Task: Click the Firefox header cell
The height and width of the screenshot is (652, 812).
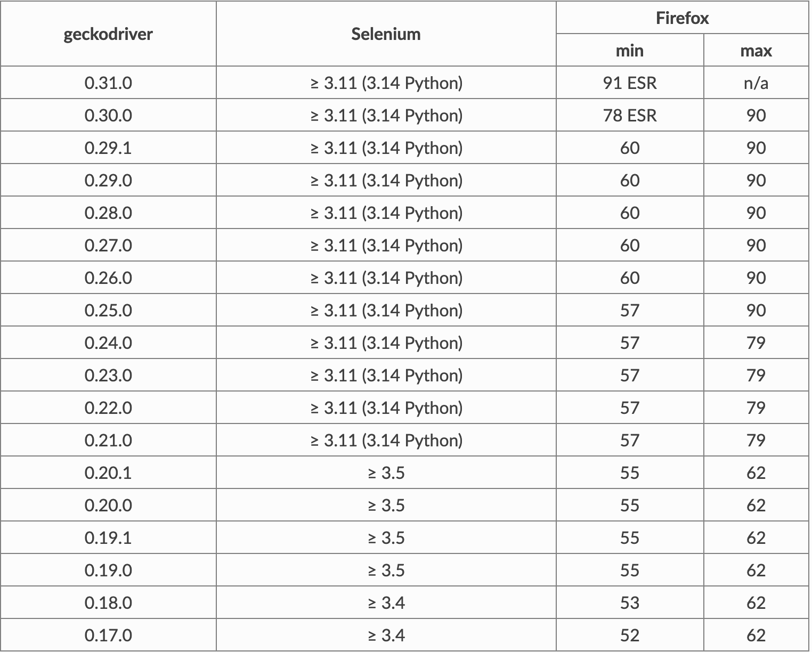Action: [682, 18]
